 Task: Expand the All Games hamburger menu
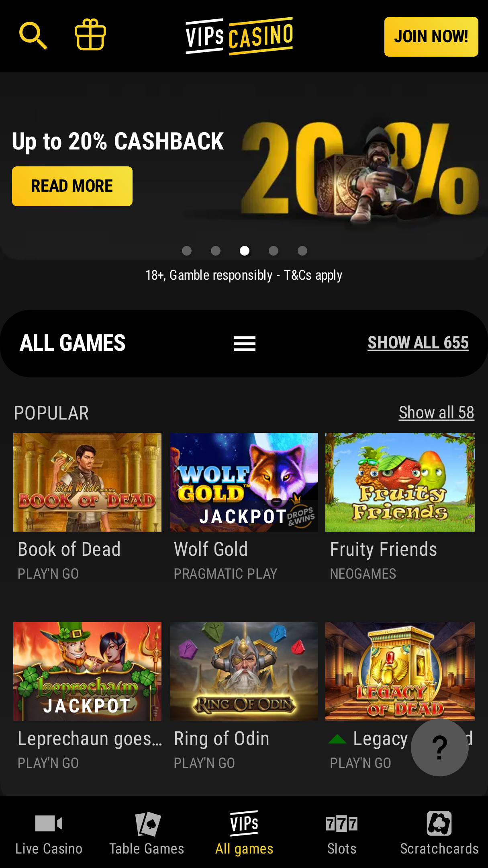[x=245, y=344]
